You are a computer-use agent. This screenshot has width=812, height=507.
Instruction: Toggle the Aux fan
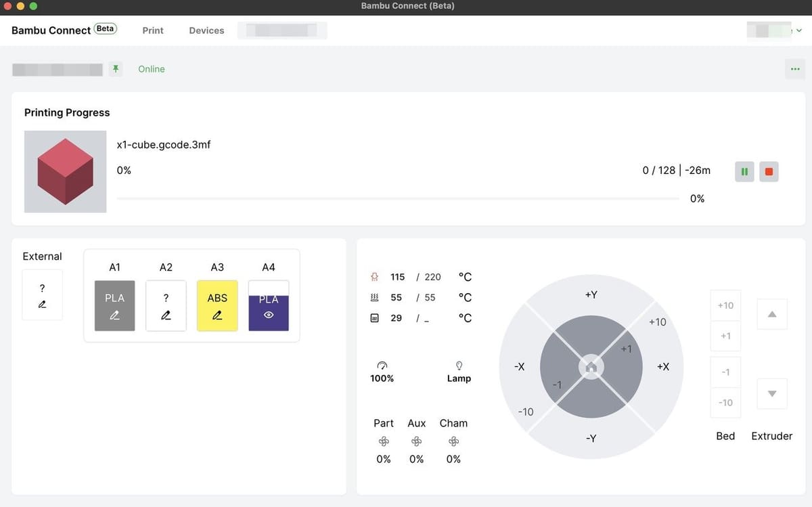[417, 441]
